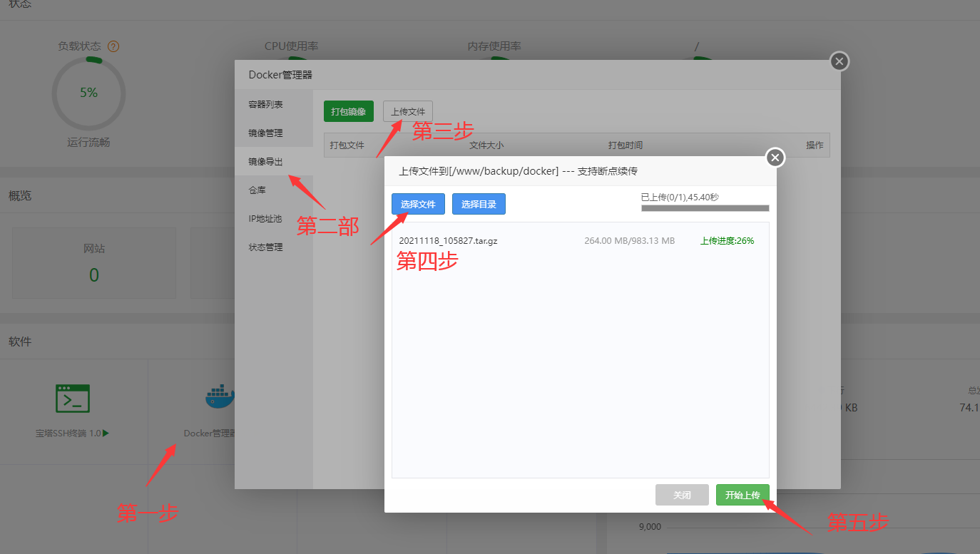Select the 容器列表 sidebar item
The image size is (980, 554).
coord(267,103)
